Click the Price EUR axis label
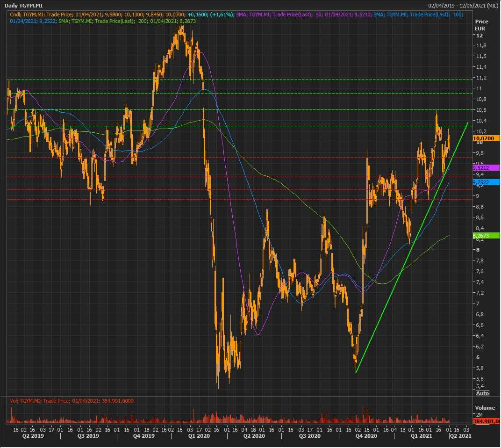The width and height of the screenshot is (501, 448). pyautogui.click(x=481, y=25)
